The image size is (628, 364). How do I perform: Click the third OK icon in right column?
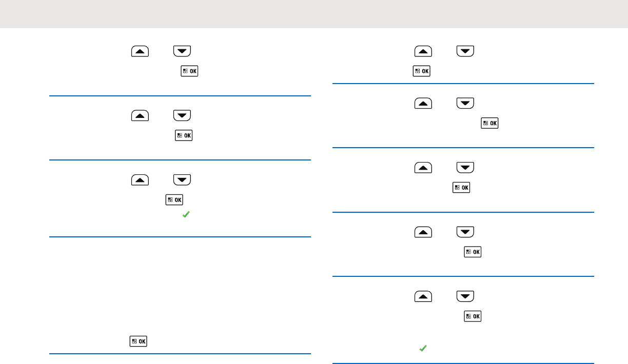click(x=461, y=188)
